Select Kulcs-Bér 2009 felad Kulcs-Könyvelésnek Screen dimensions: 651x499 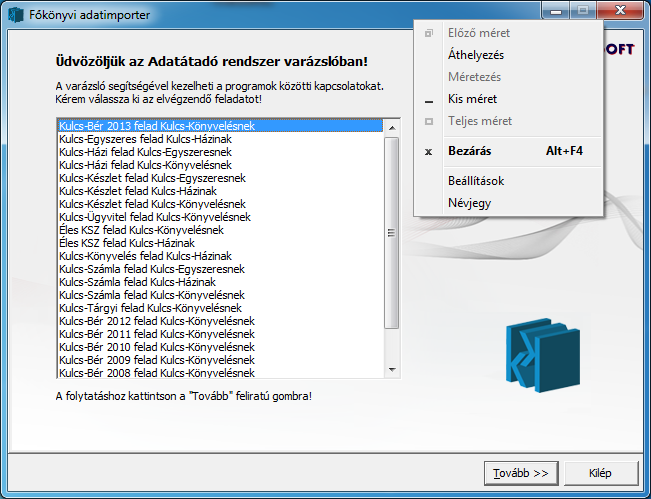click(x=220, y=360)
